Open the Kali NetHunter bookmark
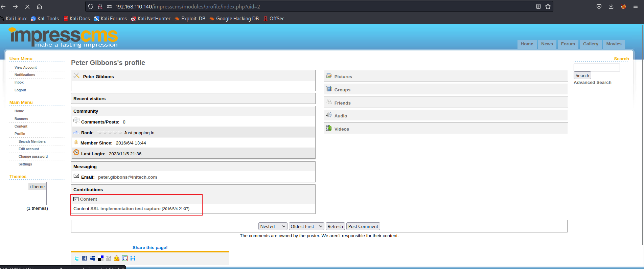The image size is (644, 269). coord(151,19)
